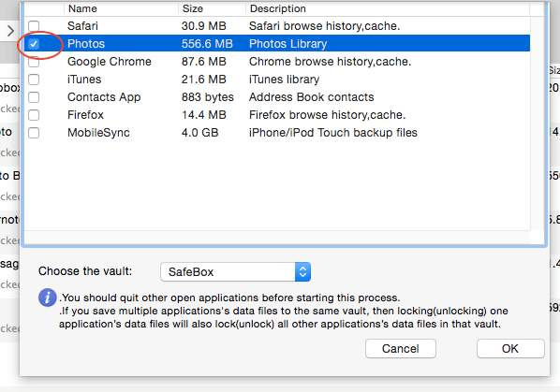This screenshot has height=392, width=560.
Task: Click 'Address Book contacts' description
Action: pyautogui.click(x=312, y=97)
